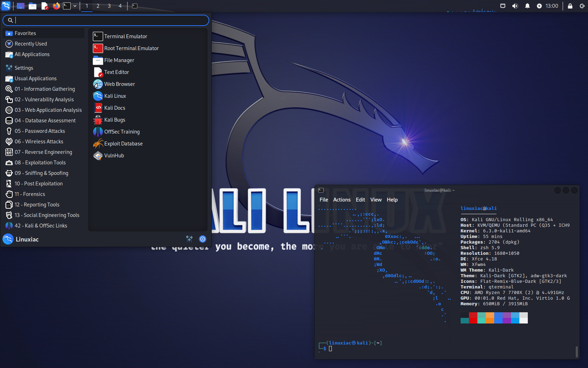The image size is (588, 368).
Task: Select the Actions menu in the terminal
Action: 342,199
